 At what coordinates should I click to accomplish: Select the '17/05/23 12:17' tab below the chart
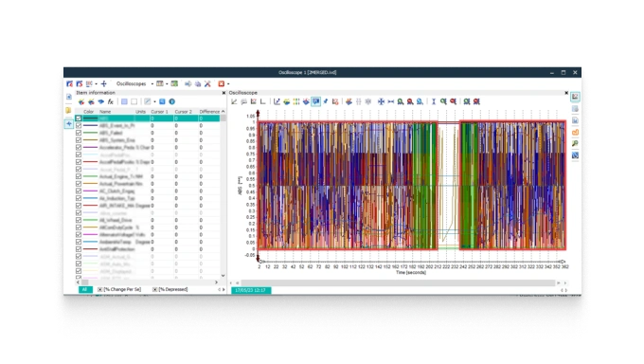pos(251,290)
